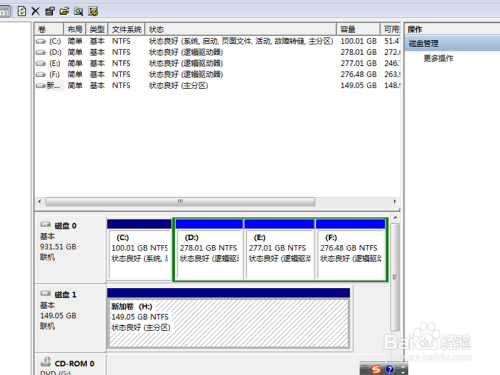Select the 磁盘 0 disk label
Viewport: 500px width, 375px height.
(65, 226)
